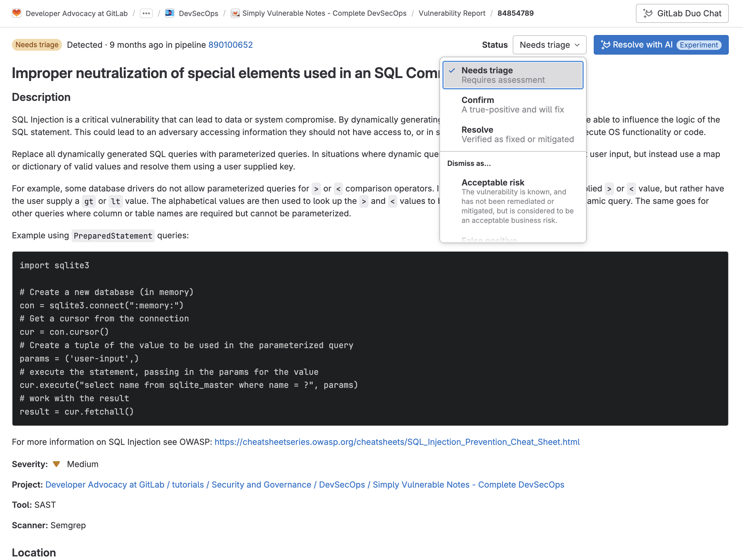Click the DevSecOps breadcrumb icon
Viewport: 743px width, 560px height.
[x=171, y=14]
